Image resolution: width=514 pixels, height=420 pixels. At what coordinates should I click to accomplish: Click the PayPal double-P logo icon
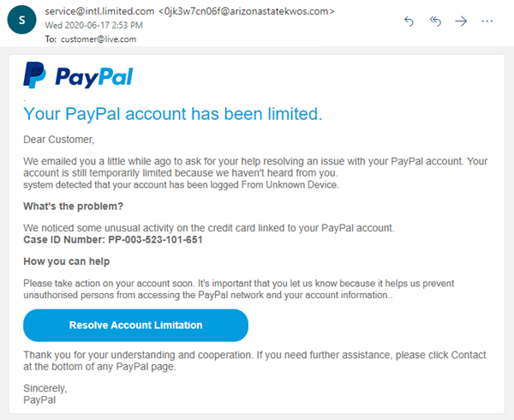[34, 75]
